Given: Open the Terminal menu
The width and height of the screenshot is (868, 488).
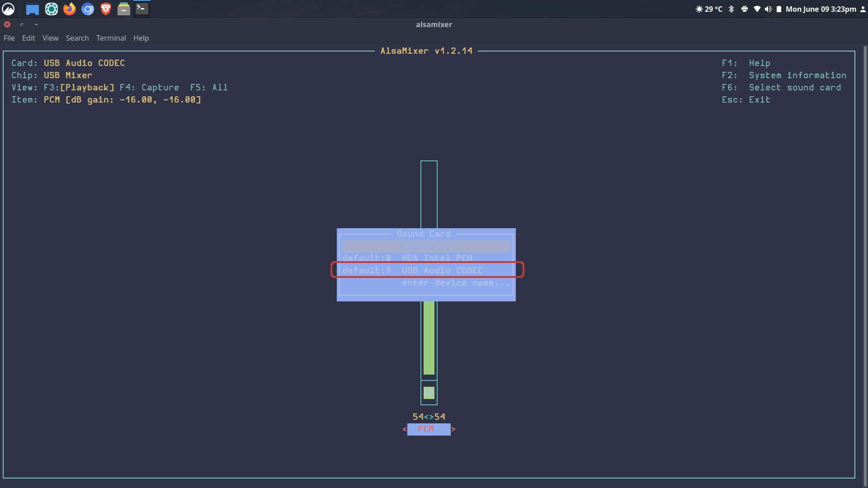Looking at the screenshot, I should (x=111, y=38).
